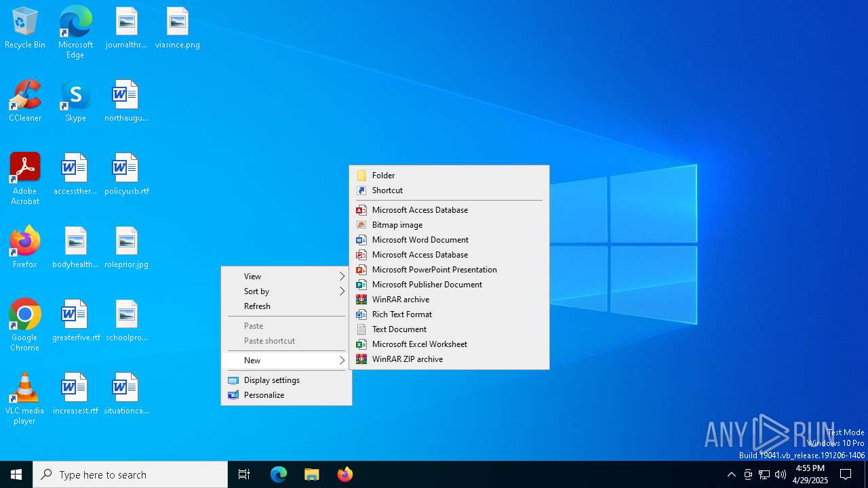Create a new WinRAR archive
Viewport: 868px width, 488px height.
449,299
